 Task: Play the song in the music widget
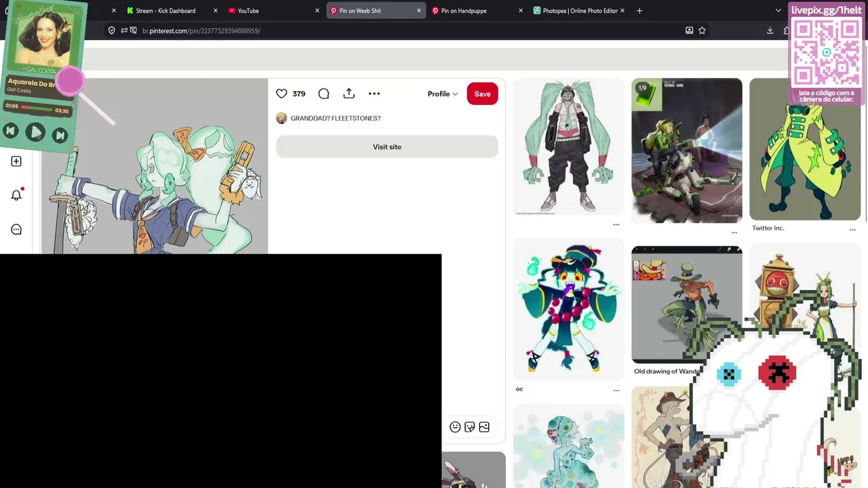coord(35,132)
